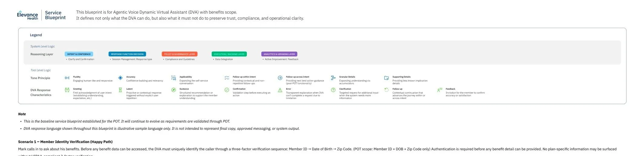The height and width of the screenshot is (156, 644).
Task: Click the Guidance compass icon
Action: [174, 90]
